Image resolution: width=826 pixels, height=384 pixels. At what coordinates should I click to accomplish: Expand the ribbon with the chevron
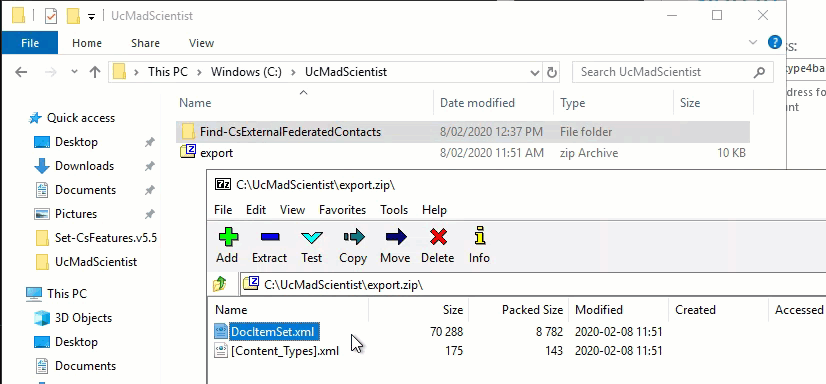pyautogui.click(x=753, y=43)
